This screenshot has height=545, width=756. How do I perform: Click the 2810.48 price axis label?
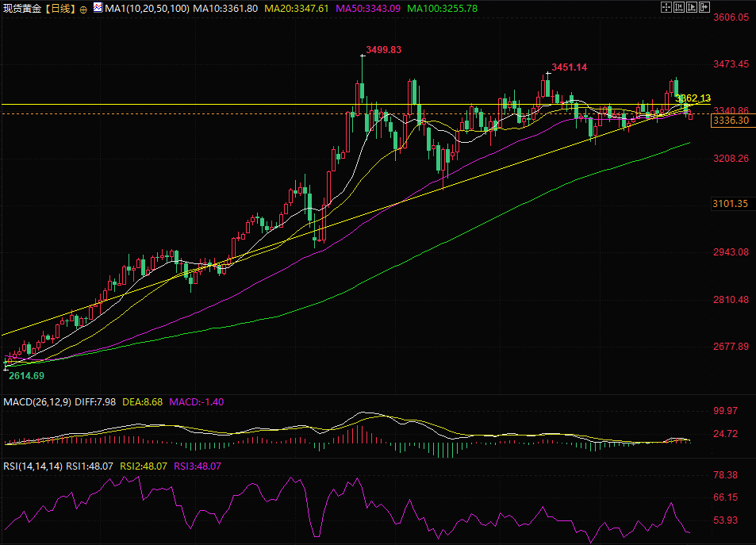[x=731, y=300]
